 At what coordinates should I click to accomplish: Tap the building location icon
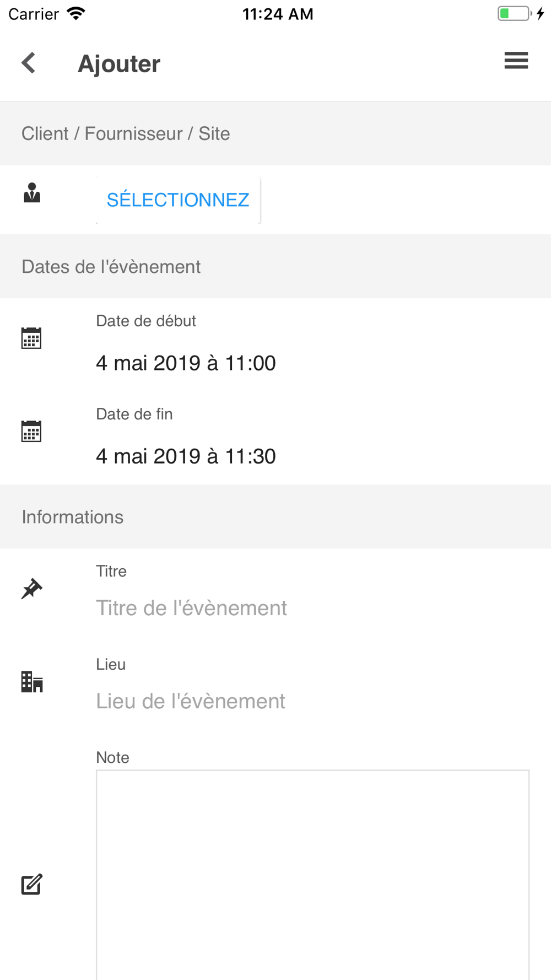pos(32,682)
